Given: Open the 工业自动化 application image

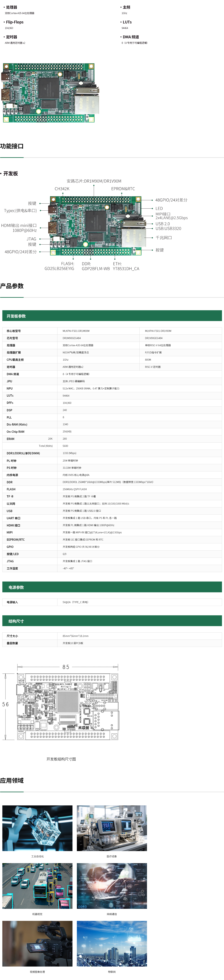Looking at the screenshot, I should click(37, 828).
